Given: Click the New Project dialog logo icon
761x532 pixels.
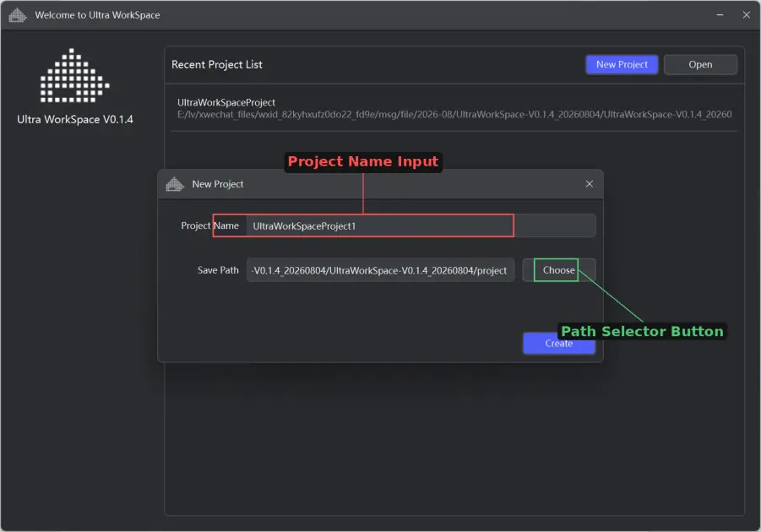Looking at the screenshot, I should 175,184.
